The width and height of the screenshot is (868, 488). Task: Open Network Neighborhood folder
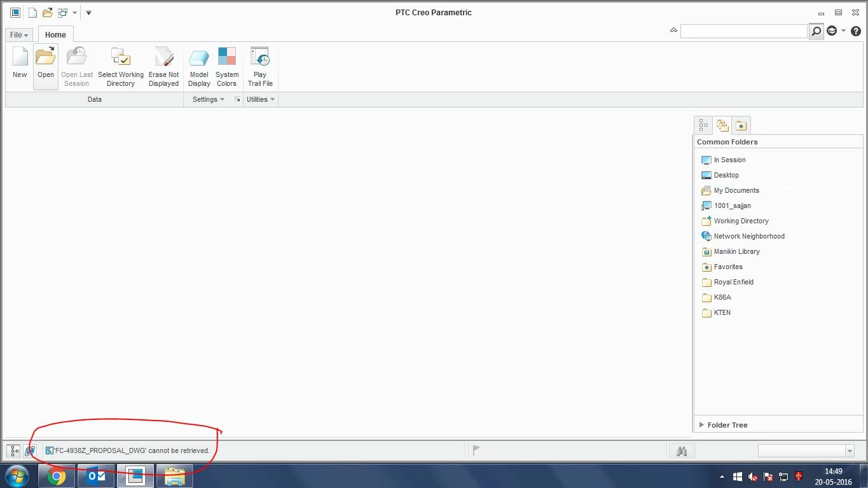pos(743,236)
